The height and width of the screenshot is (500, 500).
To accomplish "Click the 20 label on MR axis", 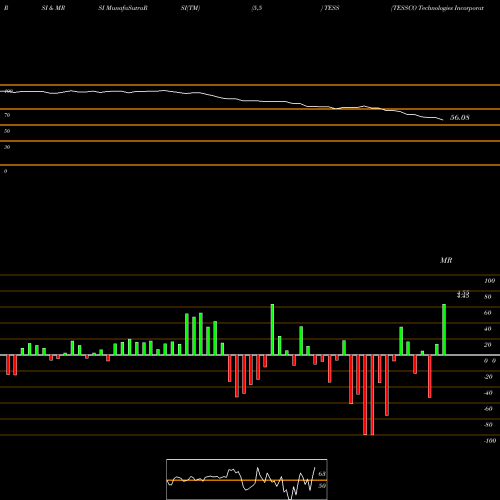I will [x=488, y=345].
